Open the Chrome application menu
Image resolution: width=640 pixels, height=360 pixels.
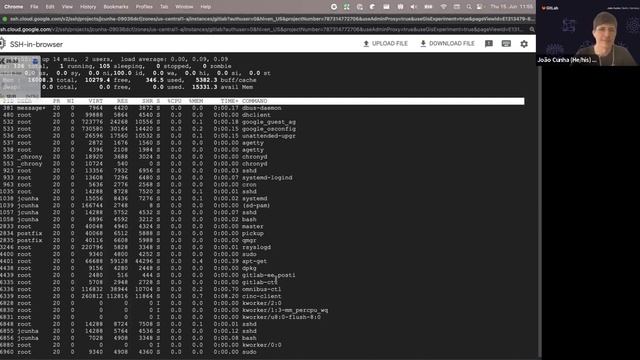click(x=13, y=7)
